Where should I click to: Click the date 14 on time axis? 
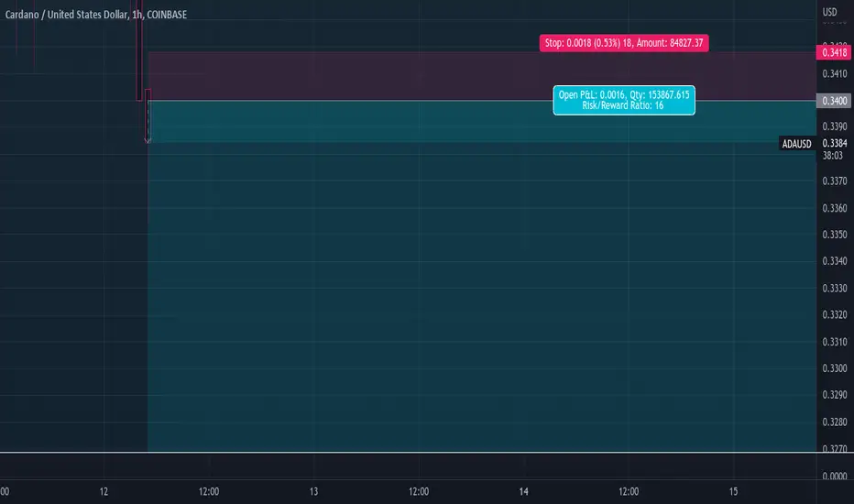pyautogui.click(x=523, y=491)
